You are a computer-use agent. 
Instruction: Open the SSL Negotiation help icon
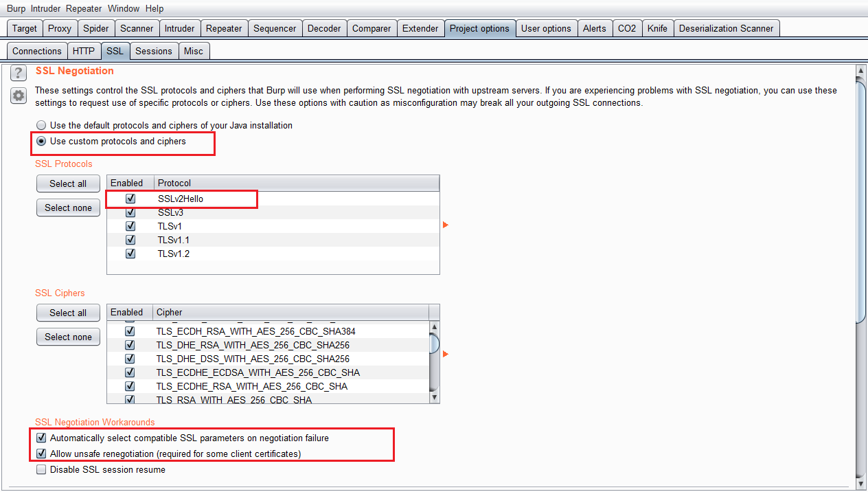(x=19, y=73)
